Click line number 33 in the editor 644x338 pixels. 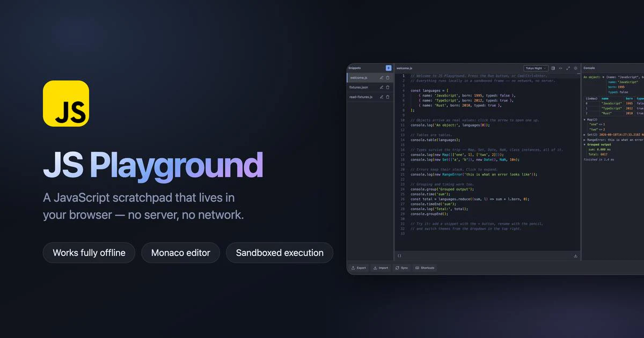point(402,233)
